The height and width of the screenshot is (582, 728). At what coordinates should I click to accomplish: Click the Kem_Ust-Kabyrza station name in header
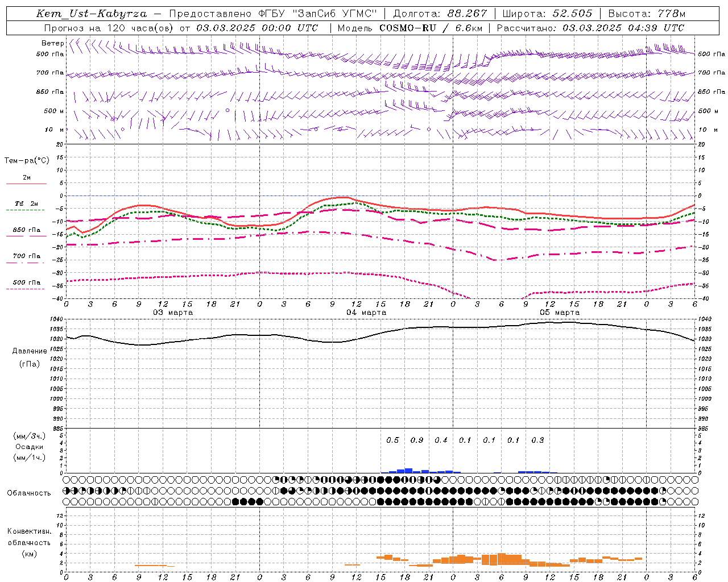pos(91,14)
